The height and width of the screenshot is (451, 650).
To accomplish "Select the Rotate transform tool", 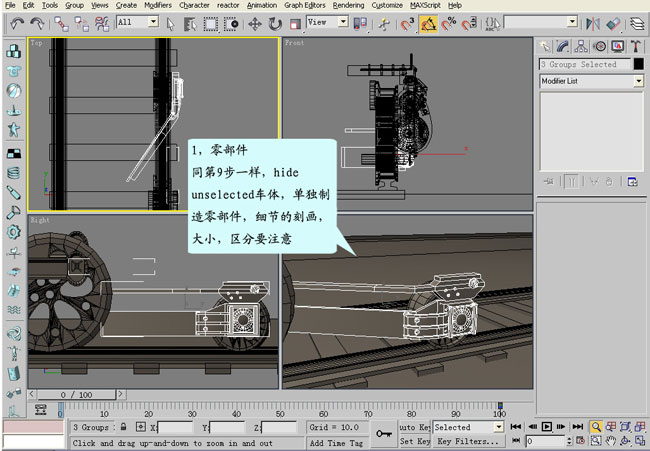I will pyautogui.click(x=274, y=22).
